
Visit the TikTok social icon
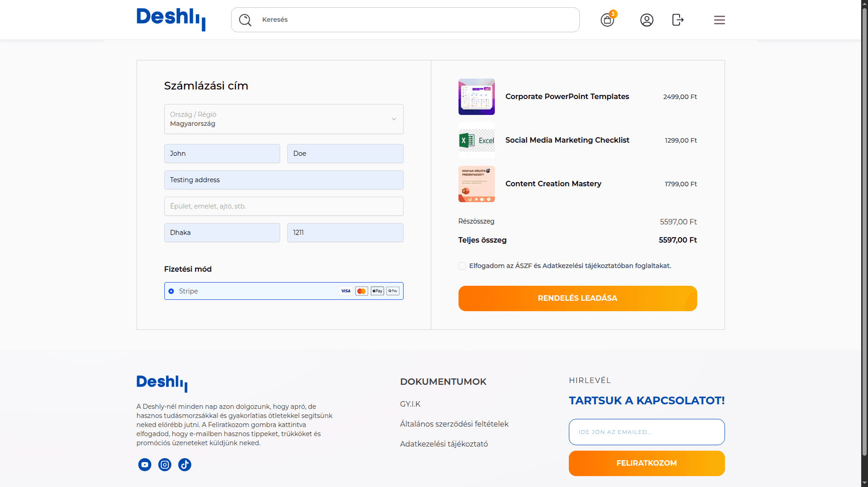[x=185, y=464]
